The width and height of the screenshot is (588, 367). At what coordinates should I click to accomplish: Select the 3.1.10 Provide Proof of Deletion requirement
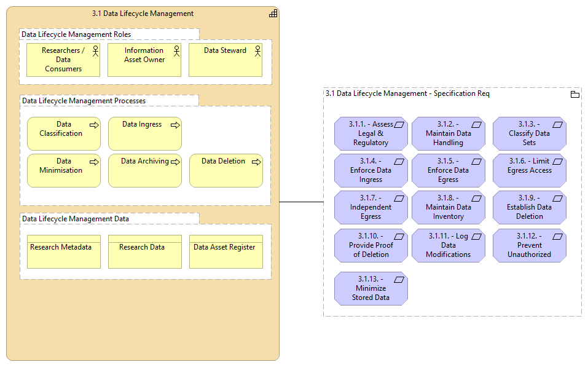click(371, 245)
